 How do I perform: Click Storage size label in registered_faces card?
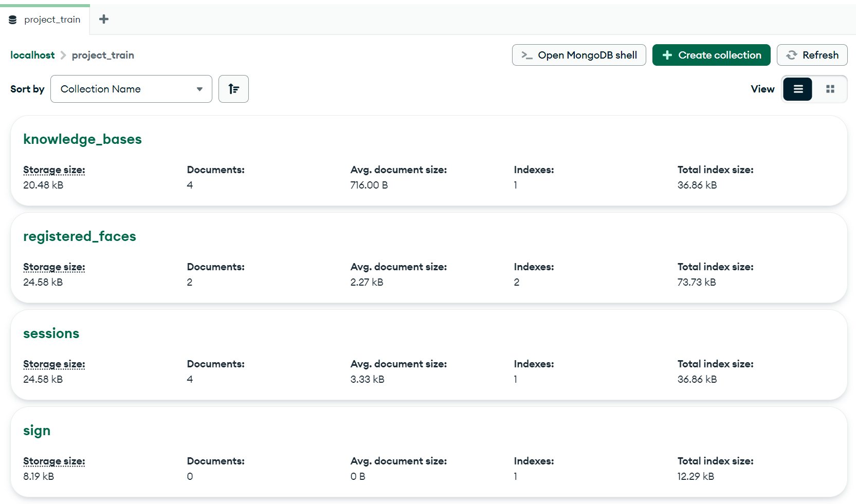(54, 267)
